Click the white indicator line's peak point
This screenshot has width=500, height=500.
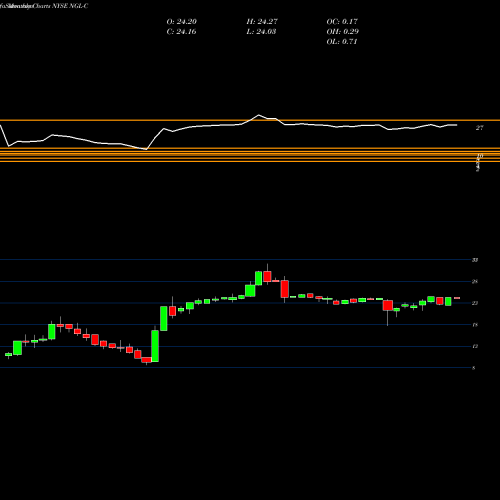(259, 115)
